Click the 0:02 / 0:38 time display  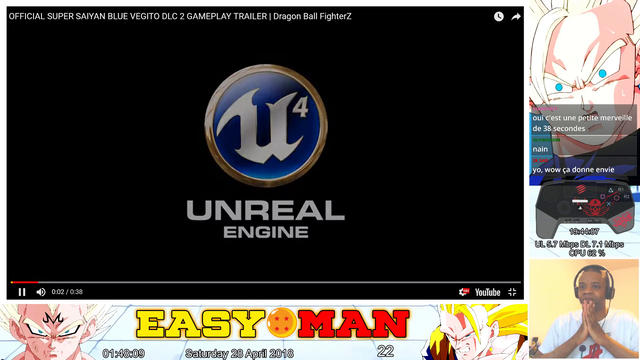[x=67, y=292]
